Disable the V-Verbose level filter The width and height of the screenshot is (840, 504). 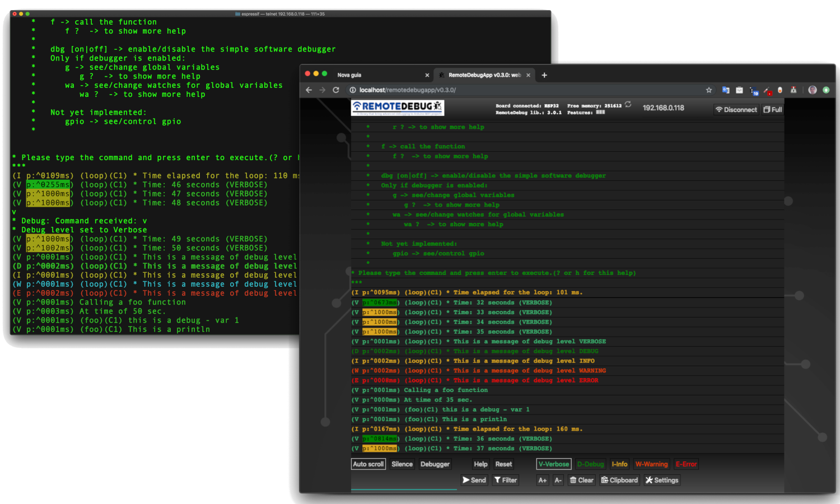pyautogui.click(x=553, y=464)
